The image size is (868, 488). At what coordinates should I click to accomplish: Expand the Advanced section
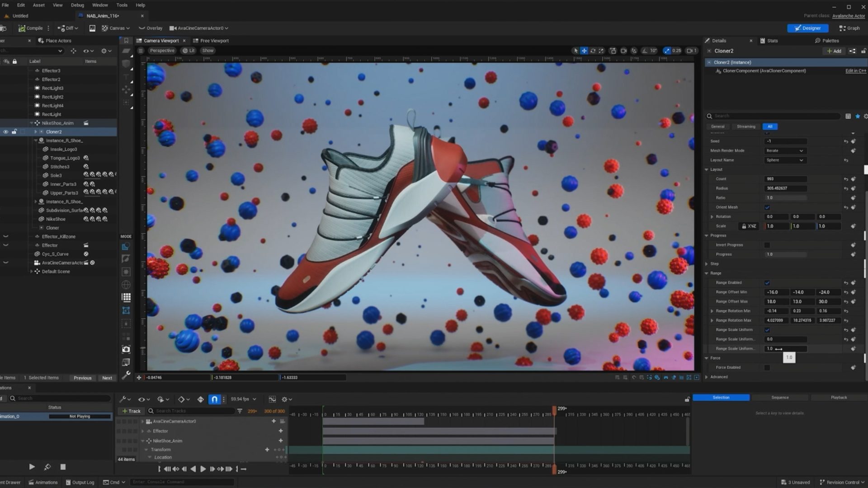click(x=707, y=377)
